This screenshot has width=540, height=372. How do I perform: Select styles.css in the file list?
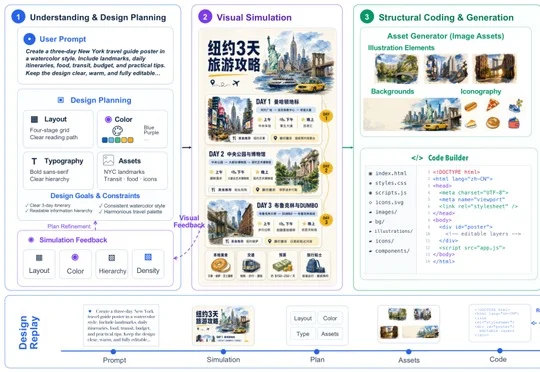point(388,183)
